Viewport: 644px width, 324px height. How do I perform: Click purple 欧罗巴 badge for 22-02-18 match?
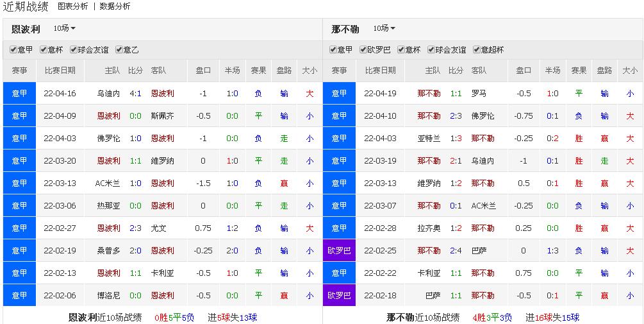[x=339, y=295]
